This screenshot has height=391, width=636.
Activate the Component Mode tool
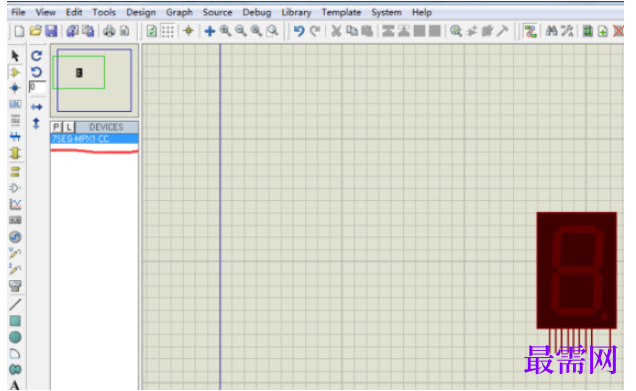coord(15,72)
